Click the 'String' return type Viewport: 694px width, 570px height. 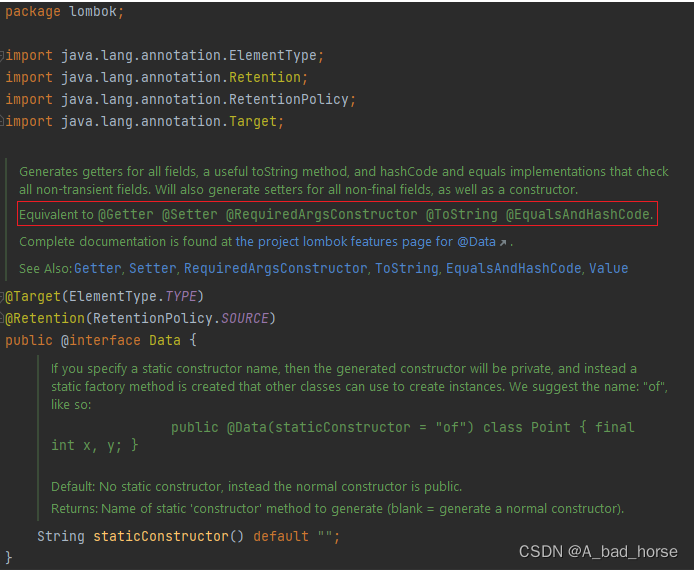click(61, 536)
